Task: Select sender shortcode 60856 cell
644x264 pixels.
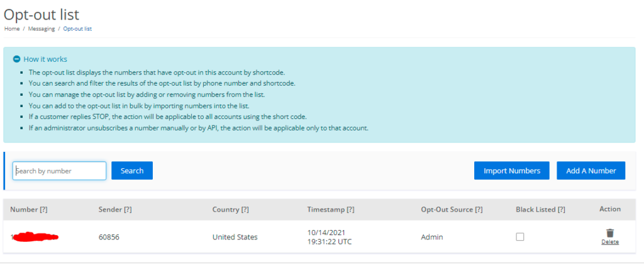Action: 109,238
